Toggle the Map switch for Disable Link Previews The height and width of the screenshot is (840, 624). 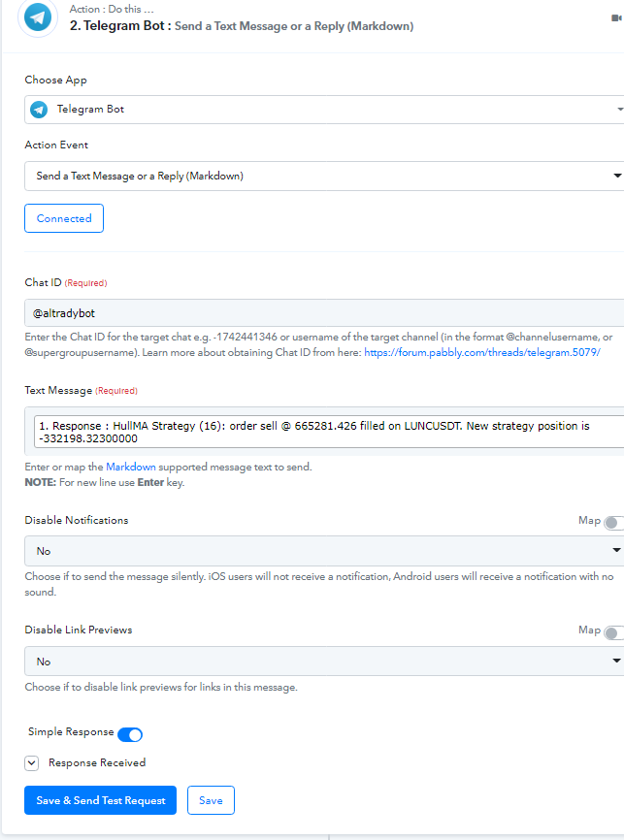(x=613, y=632)
